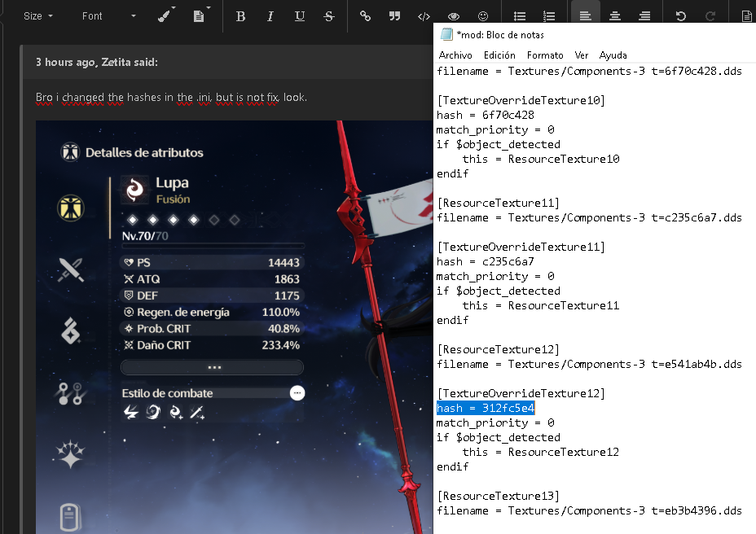756x534 pixels.
Task: Insert a quote block
Action: [394, 16]
